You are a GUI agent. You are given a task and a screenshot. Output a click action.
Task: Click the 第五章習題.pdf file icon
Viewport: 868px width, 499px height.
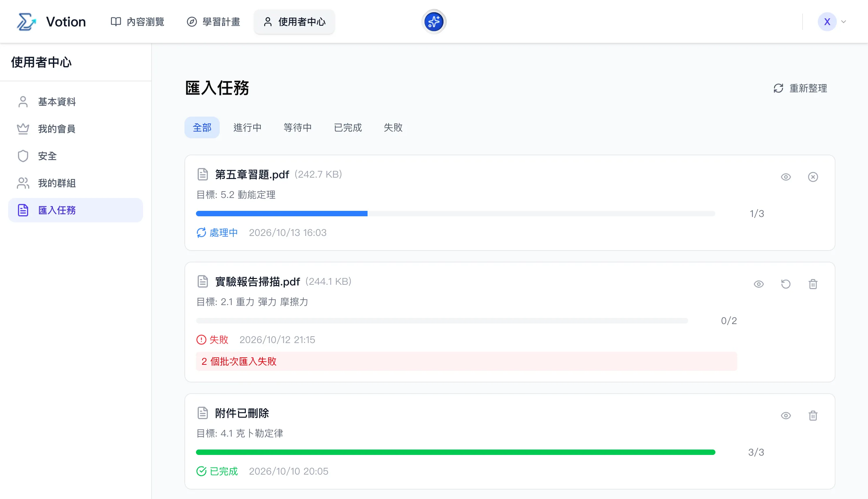pos(202,174)
